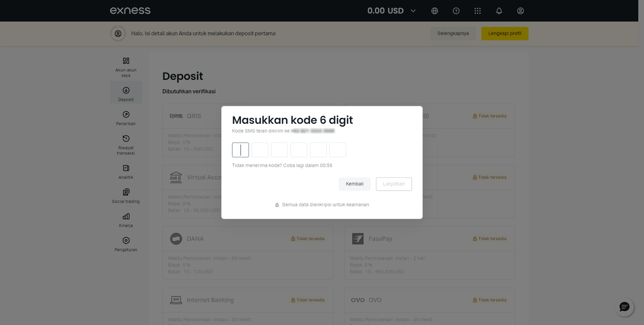
Task: Select Analitik in sidebar
Action: pyautogui.click(x=126, y=172)
